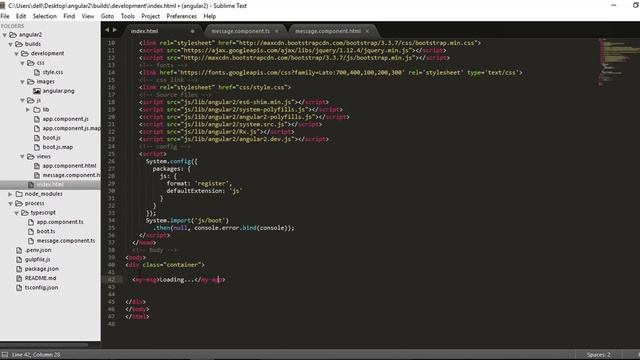Collapse the development folder
Viewport: 640px width, 360px height.
tap(17, 54)
